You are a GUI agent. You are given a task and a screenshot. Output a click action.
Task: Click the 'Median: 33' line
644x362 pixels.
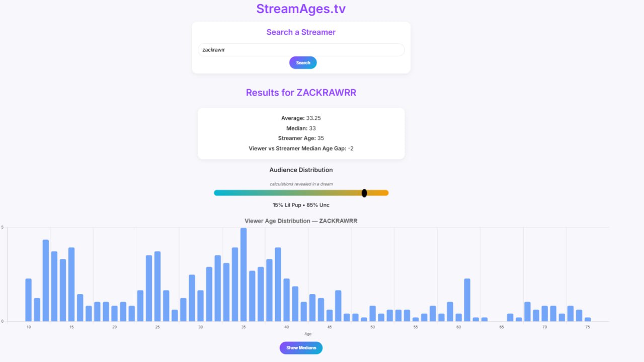coord(301,128)
